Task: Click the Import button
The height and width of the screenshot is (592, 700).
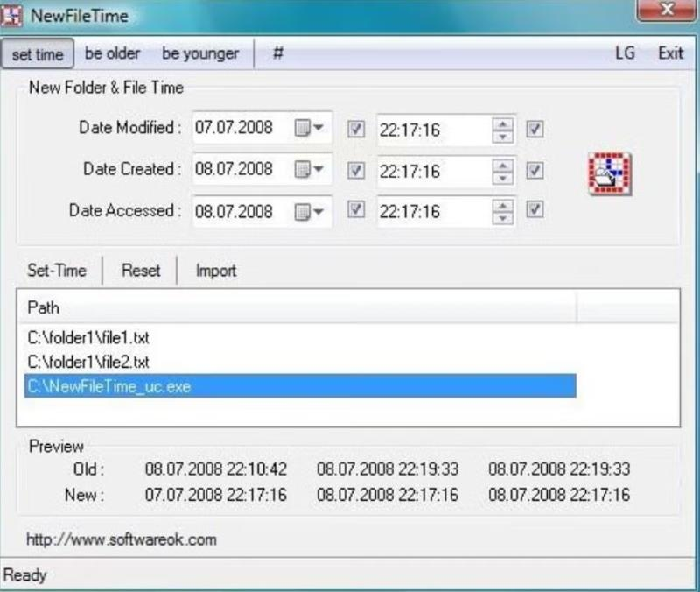Action: (216, 271)
